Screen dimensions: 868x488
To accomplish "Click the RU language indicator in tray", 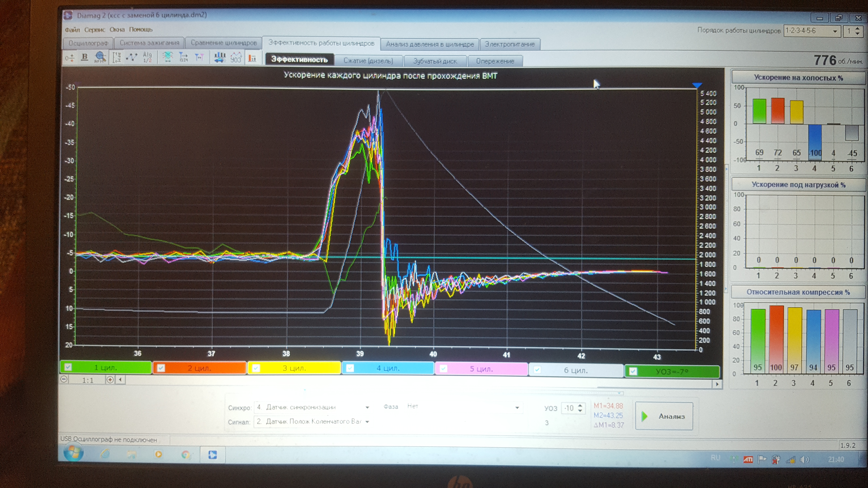I will (715, 458).
